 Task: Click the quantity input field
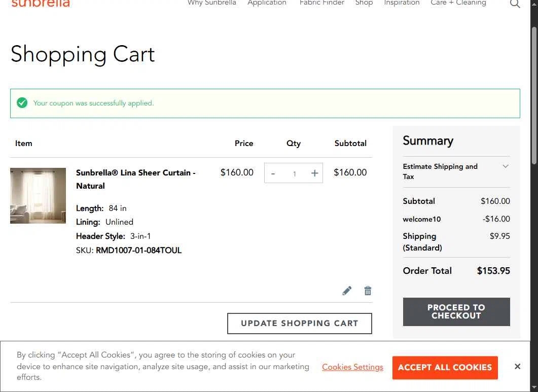pos(294,173)
